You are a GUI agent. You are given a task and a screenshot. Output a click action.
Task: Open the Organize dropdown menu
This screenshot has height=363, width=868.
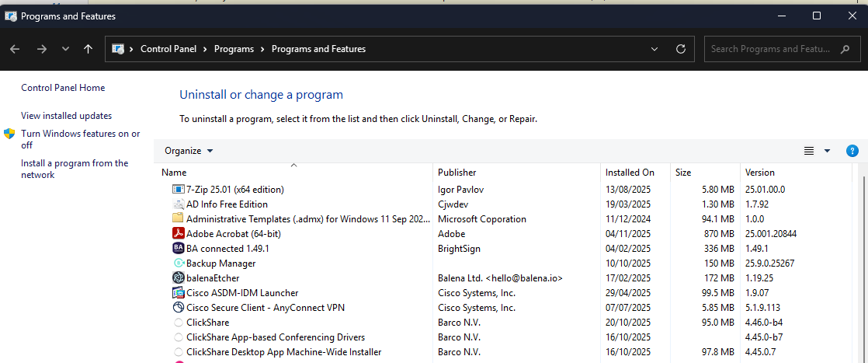pos(189,151)
